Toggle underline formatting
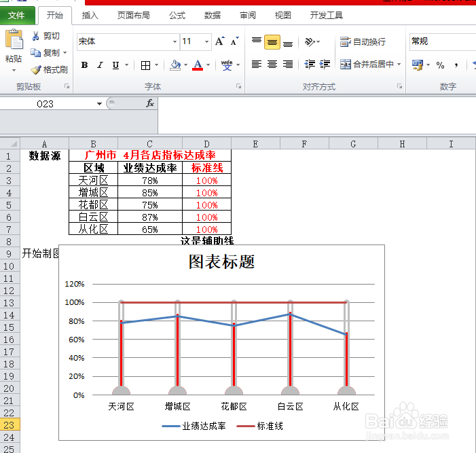The image size is (476, 453). [115, 65]
